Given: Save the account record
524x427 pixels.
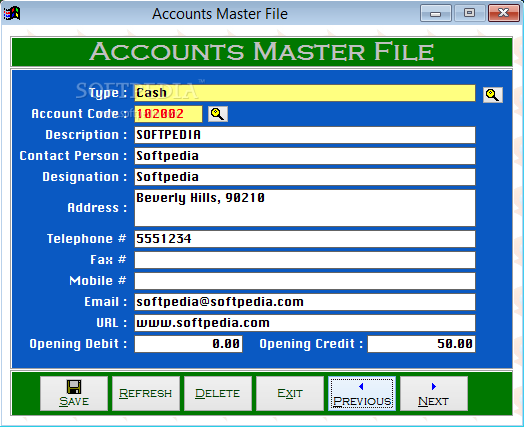Looking at the screenshot, I should coord(74,393).
